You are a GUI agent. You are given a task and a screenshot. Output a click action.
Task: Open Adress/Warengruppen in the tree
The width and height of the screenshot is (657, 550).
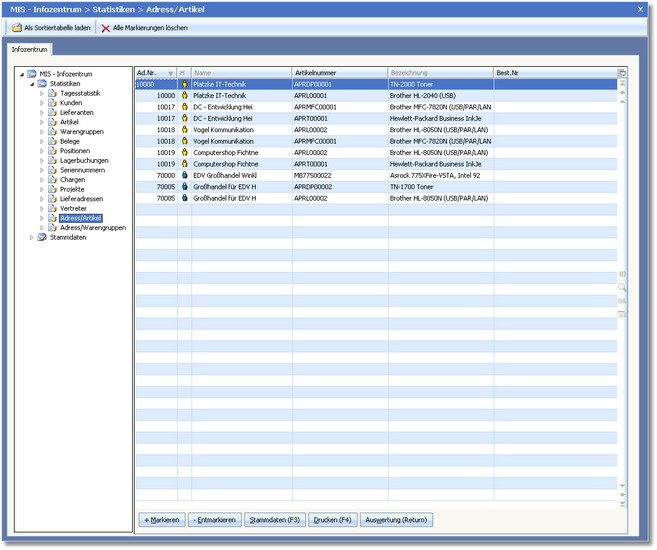(93, 227)
